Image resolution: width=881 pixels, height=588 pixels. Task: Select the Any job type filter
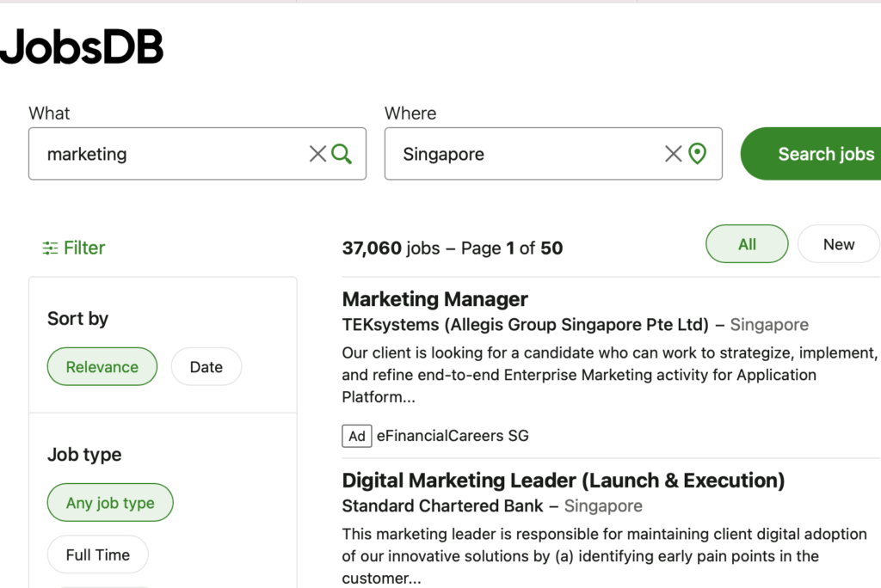point(110,503)
